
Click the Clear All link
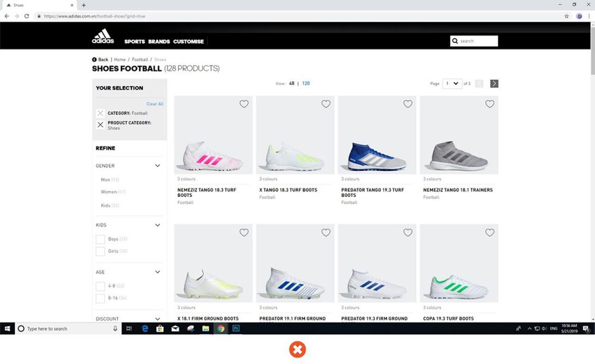[155, 104]
